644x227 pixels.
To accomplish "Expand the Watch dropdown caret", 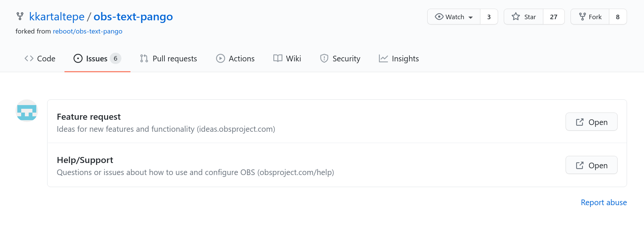I will tap(471, 17).
